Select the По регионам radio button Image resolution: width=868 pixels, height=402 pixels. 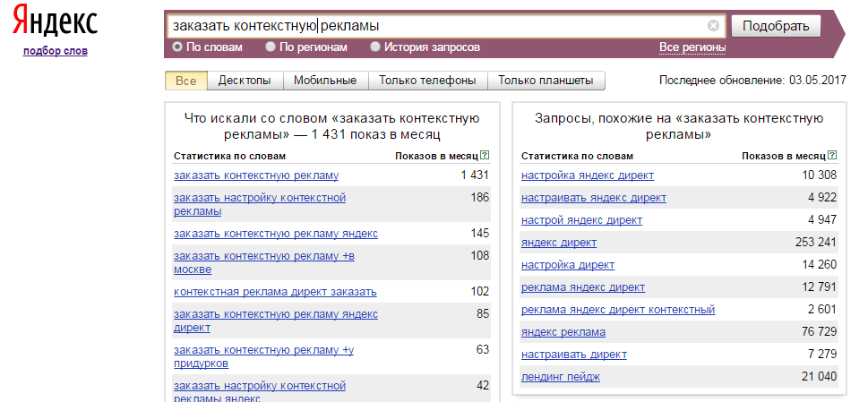[271, 47]
